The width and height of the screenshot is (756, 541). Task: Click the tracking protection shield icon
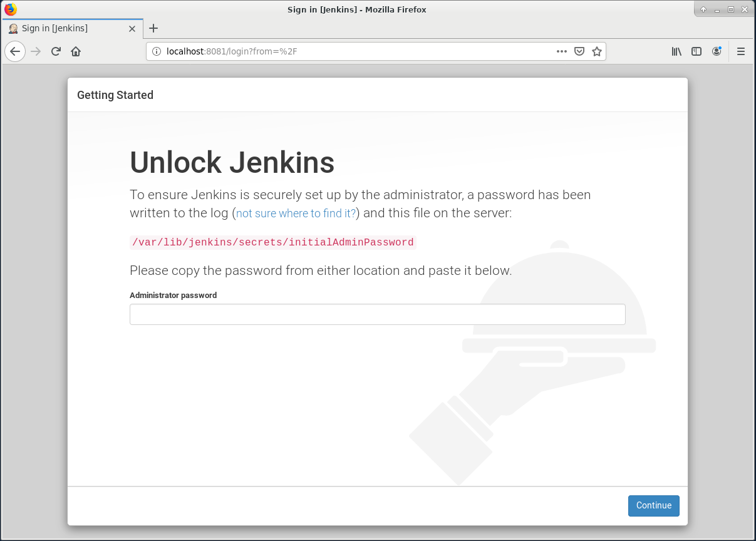(x=579, y=51)
